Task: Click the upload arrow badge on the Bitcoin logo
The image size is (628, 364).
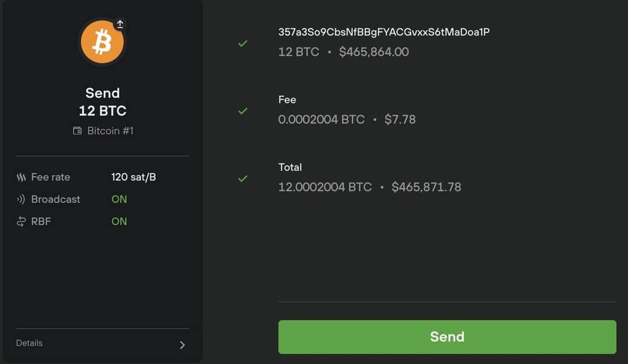Action: tap(120, 25)
